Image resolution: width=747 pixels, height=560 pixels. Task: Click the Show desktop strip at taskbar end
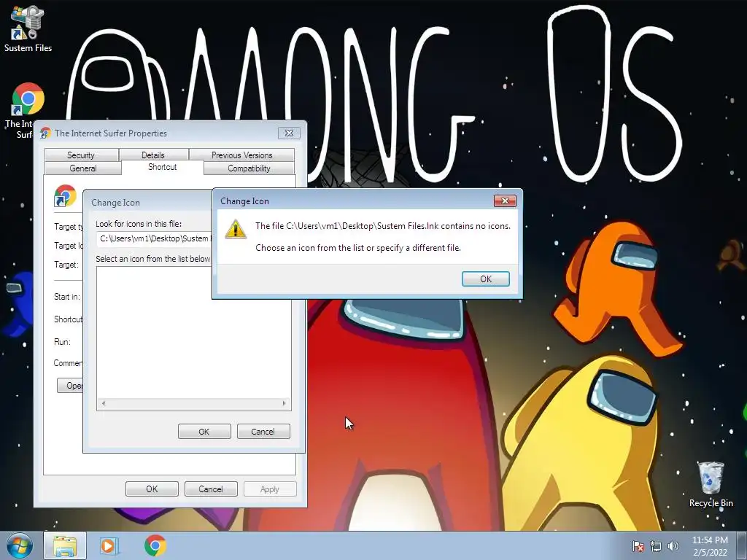[742, 545]
